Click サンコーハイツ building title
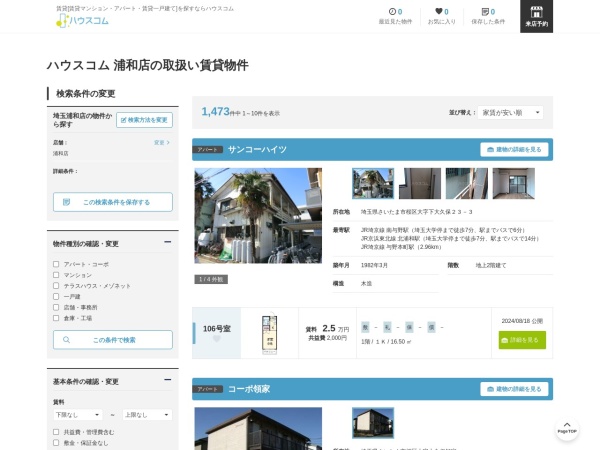Image resolution: width=600 pixels, height=450 pixels. [x=257, y=149]
